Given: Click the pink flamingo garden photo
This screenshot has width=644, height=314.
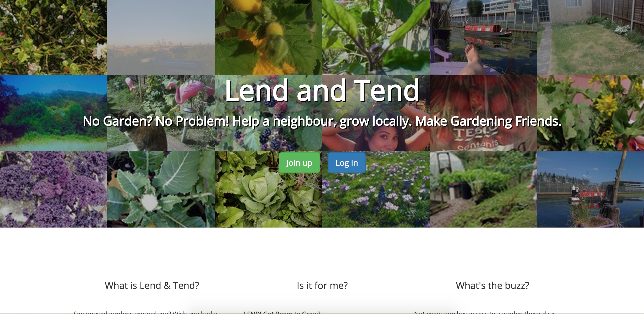Looking at the screenshot, I should (161, 113).
